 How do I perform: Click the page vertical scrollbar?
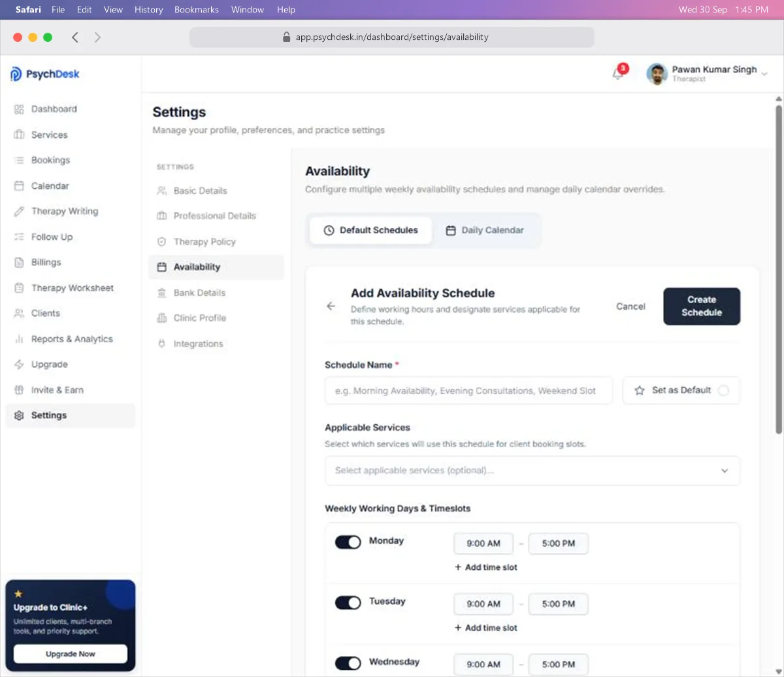[x=778, y=268]
